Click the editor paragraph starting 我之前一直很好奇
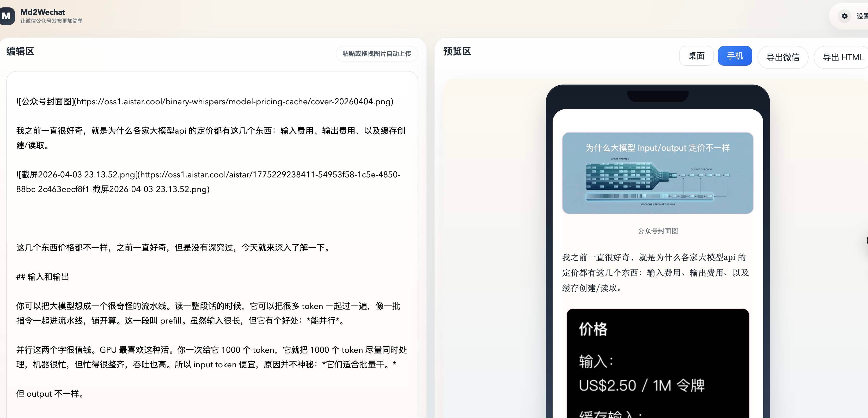This screenshot has width=868, height=418. [x=211, y=138]
